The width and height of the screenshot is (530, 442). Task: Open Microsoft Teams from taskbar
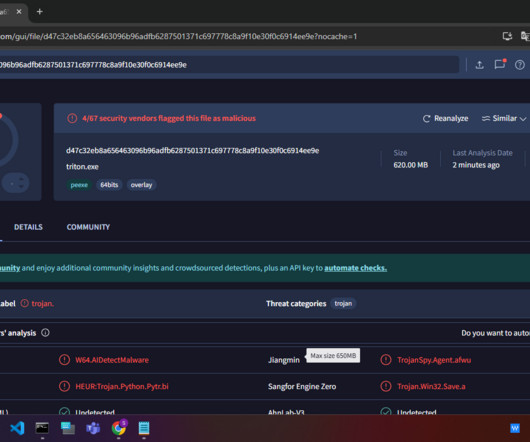pos(93,428)
